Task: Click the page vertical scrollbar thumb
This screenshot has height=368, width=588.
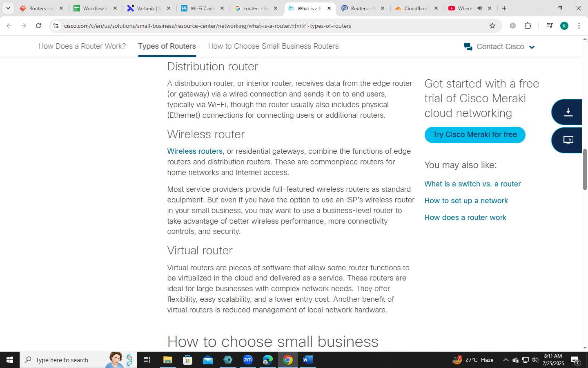Action: coord(585,169)
